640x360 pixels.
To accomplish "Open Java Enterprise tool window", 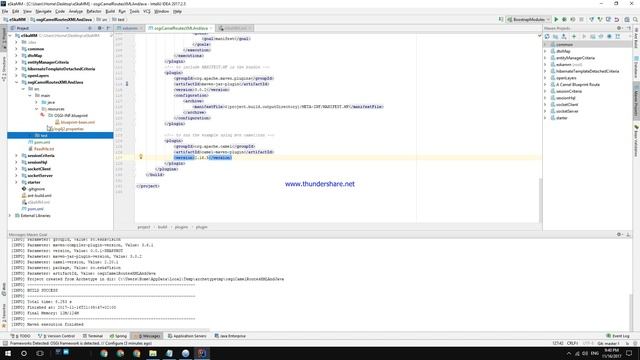I will pyautogui.click(x=230, y=336).
